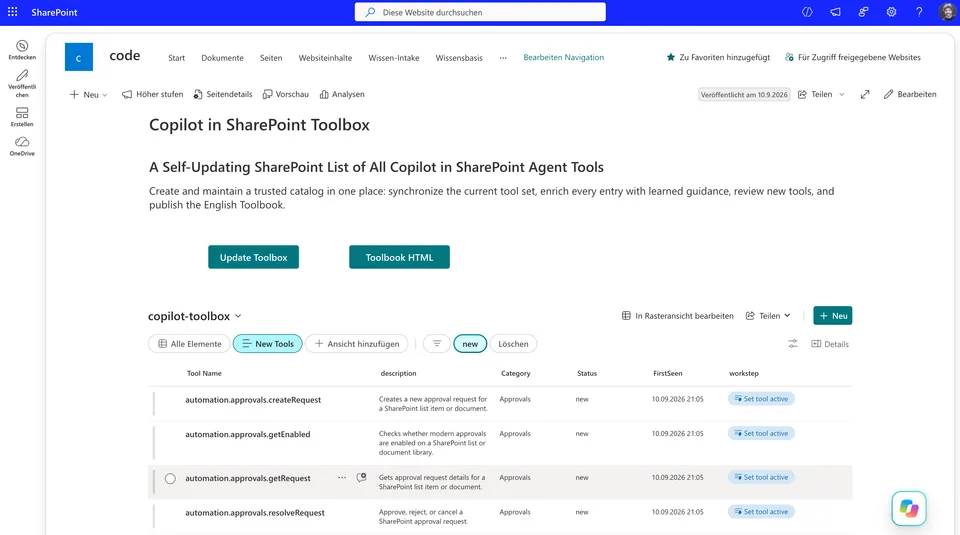Click the first header icon right of search

click(x=807, y=12)
